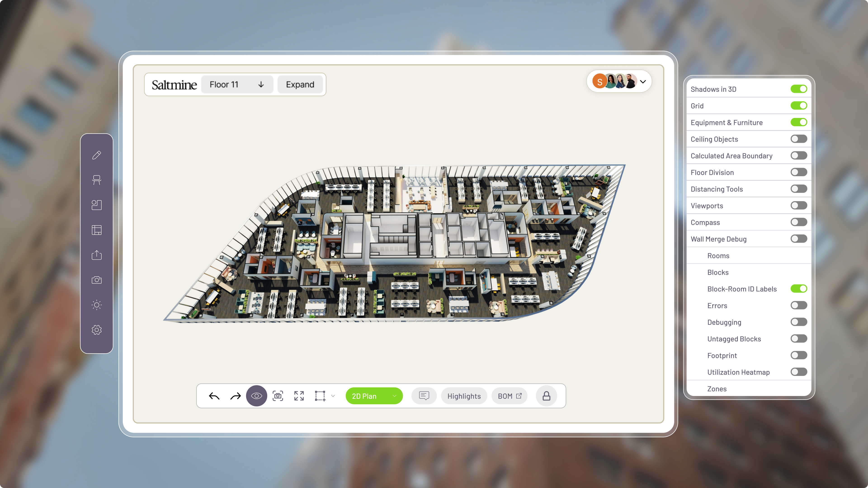
Task: Click the Highlights button
Action: (x=464, y=396)
